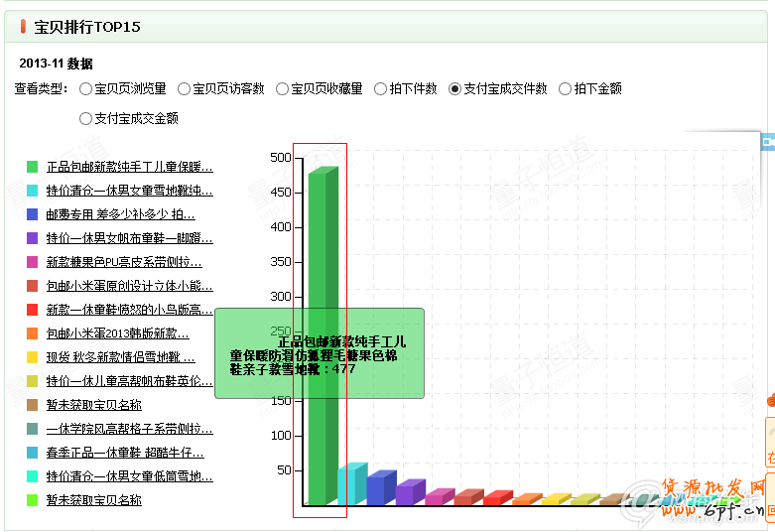
Task: Select the 宝贝页浏览量 radio option
Action: pyautogui.click(x=85, y=89)
